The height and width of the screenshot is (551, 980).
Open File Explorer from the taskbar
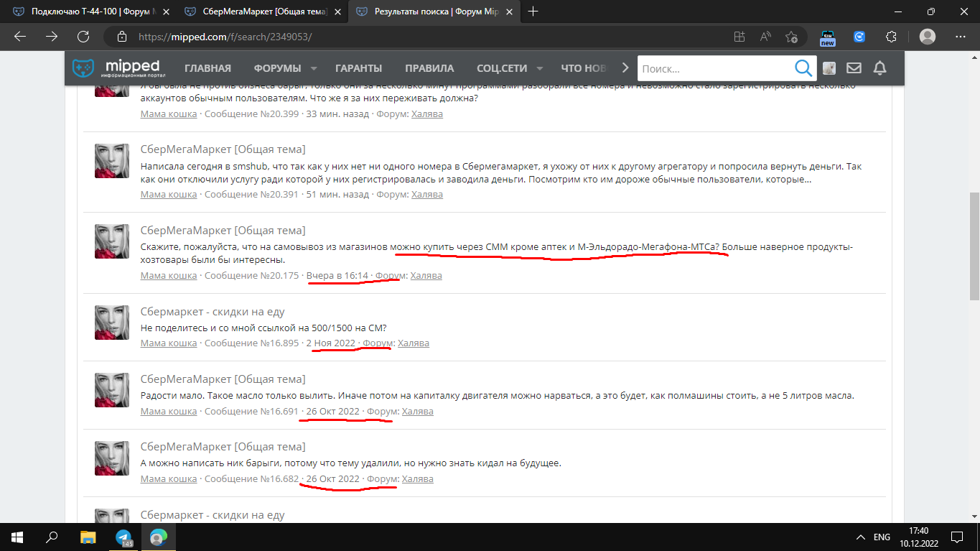point(88,537)
